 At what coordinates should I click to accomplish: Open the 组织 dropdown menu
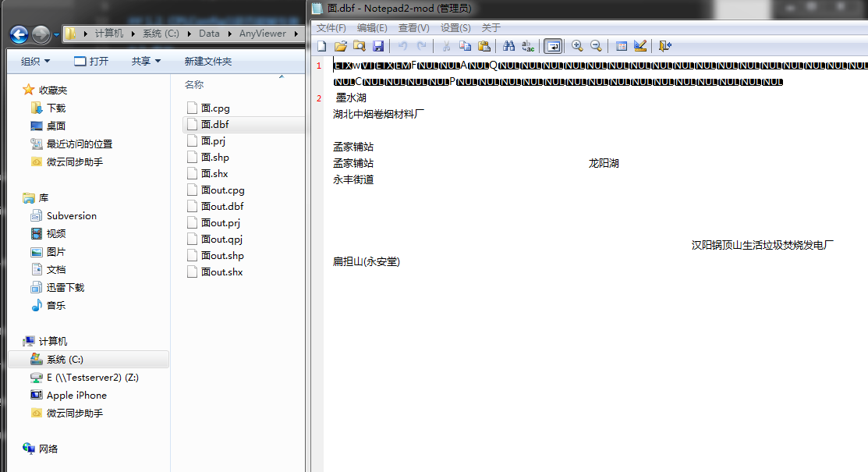35,61
